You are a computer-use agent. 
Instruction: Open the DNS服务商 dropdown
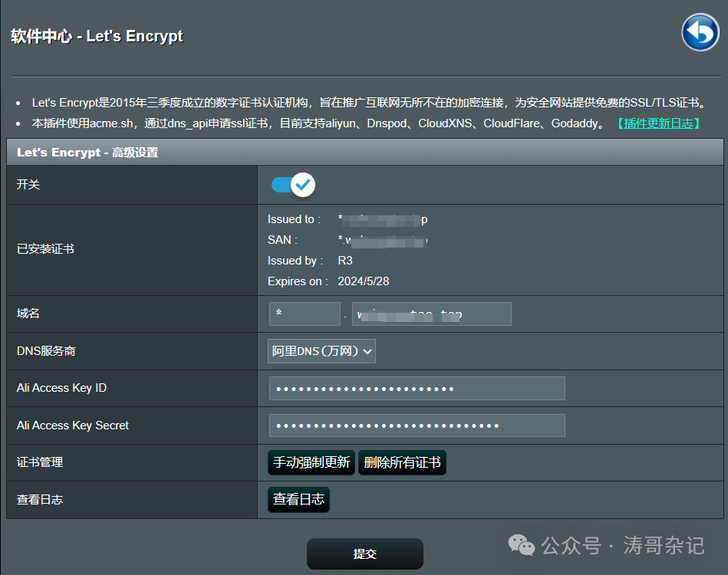coord(321,351)
